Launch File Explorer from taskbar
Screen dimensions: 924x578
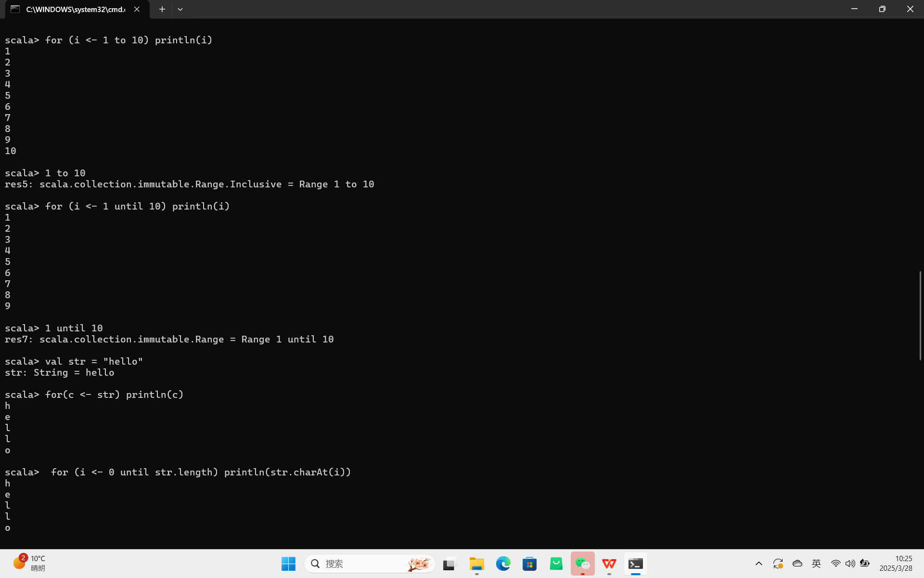476,564
